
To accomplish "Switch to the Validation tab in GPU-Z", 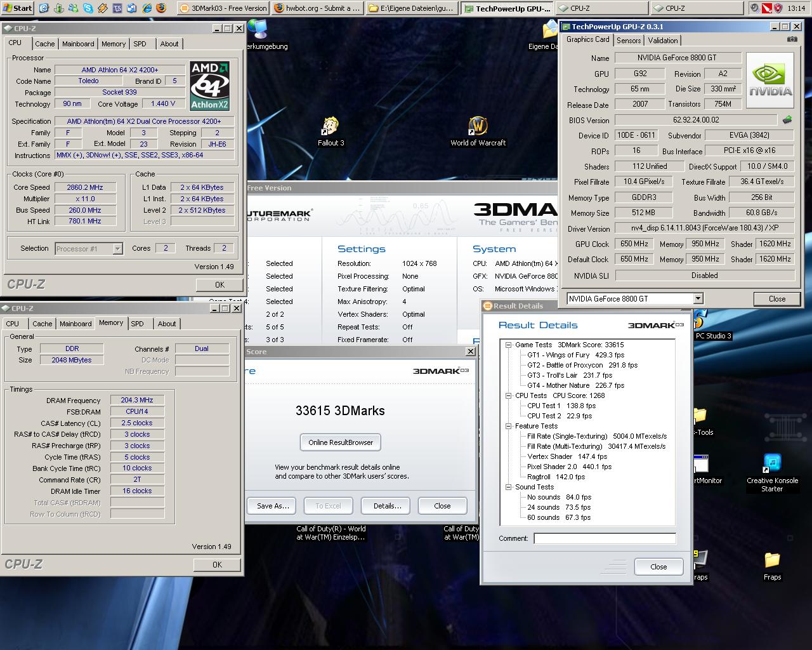I will pyautogui.click(x=663, y=40).
